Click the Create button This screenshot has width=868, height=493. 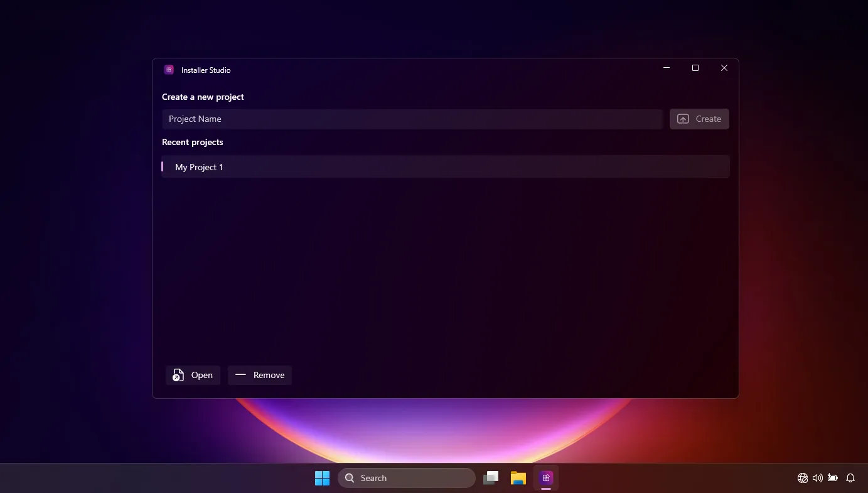[699, 119]
